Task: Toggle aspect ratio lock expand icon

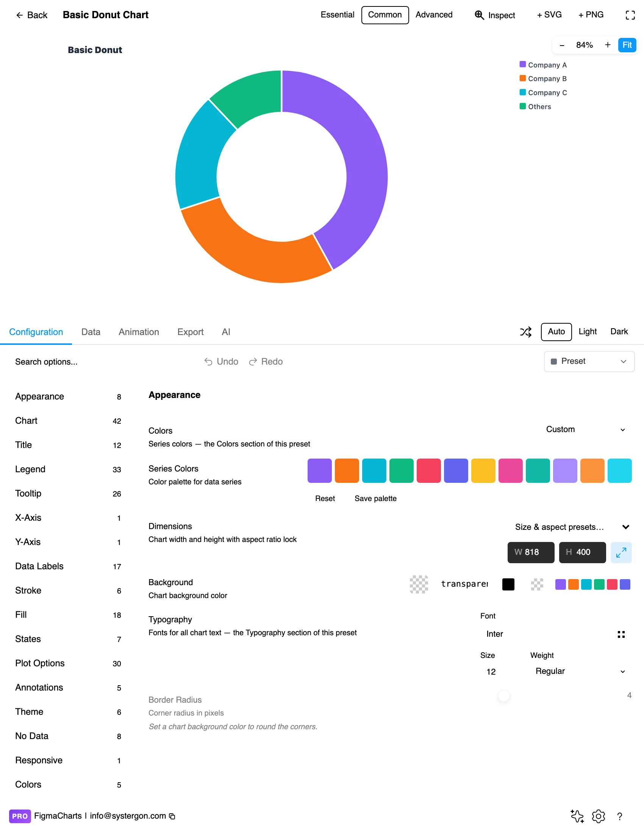Action: 621,552
